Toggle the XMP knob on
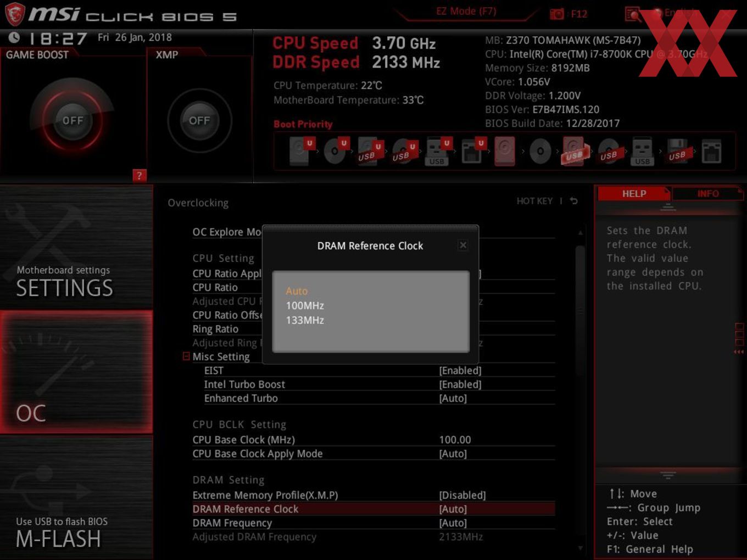 click(199, 120)
